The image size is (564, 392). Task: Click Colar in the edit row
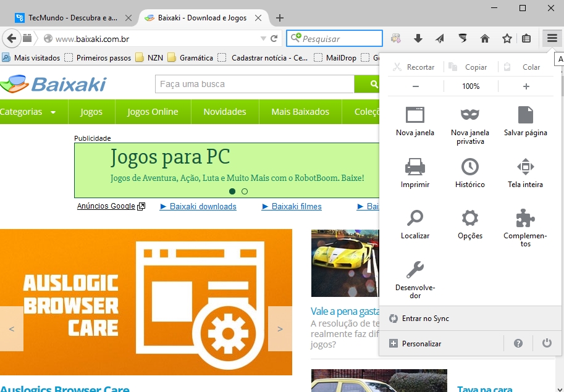click(x=524, y=67)
